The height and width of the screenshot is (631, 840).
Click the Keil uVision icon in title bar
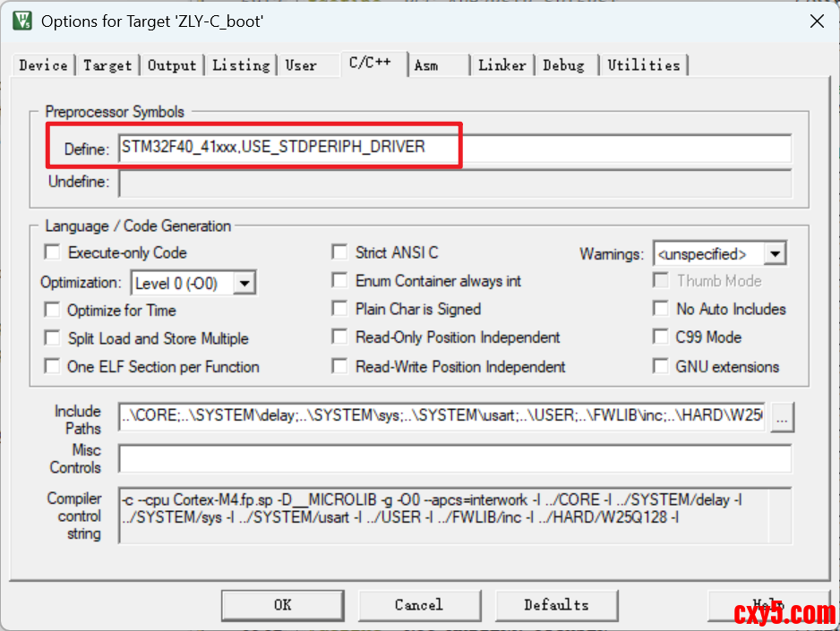coord(22,21)
